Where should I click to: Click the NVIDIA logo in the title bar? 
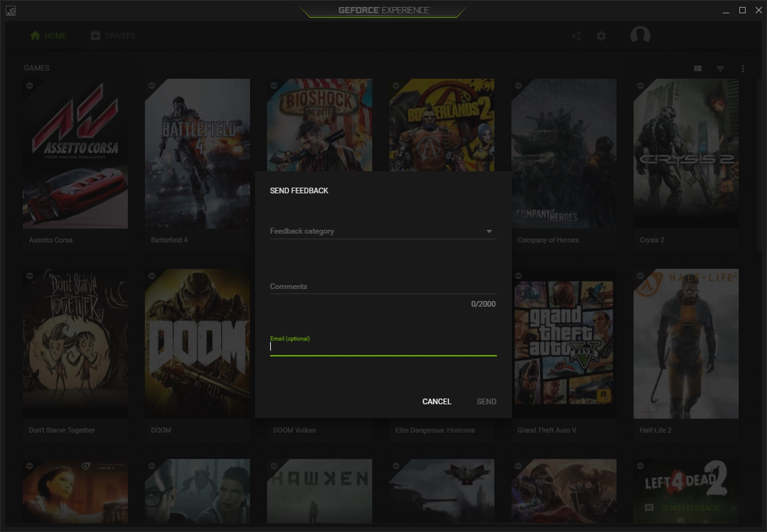click(11, 11)
